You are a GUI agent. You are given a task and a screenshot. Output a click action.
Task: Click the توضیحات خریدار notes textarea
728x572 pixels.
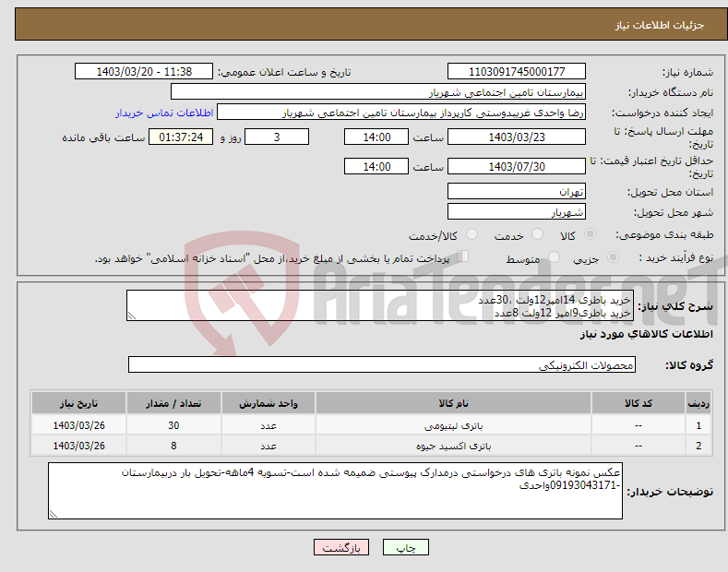pyautogui.click(x=335, y=491)
